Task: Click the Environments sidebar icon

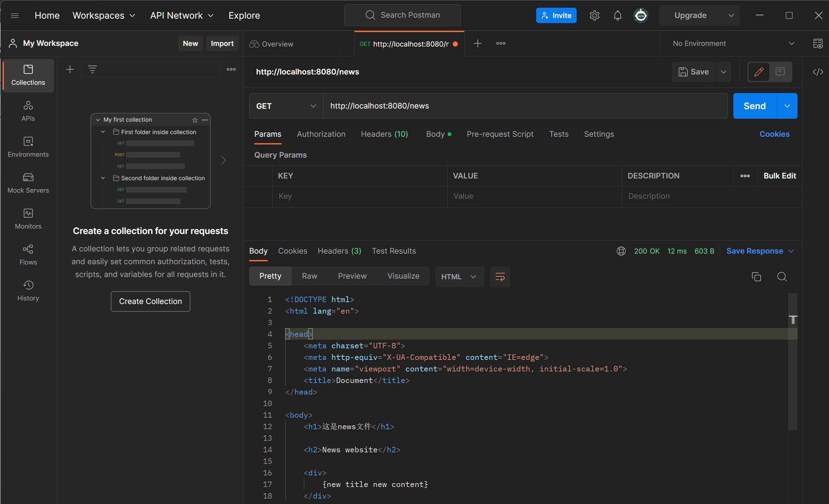Action: (x=28, y=147)
